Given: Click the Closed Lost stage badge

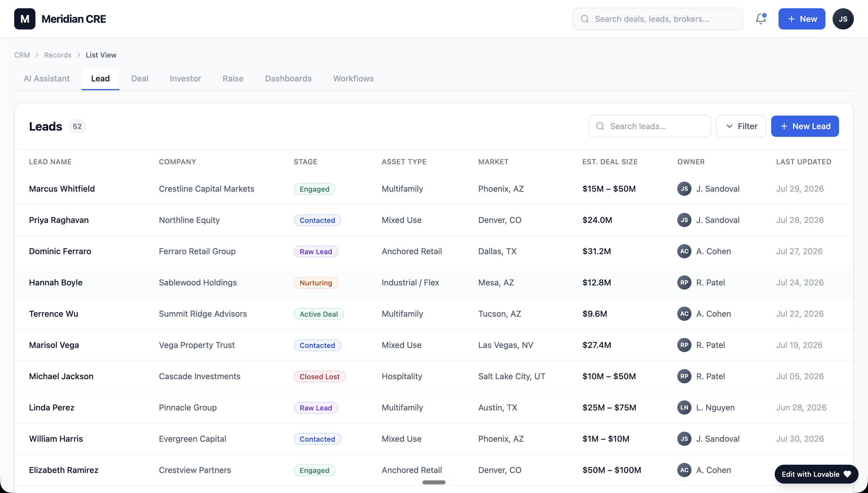Looking at the screenshot, I should [x=319, y=377].
